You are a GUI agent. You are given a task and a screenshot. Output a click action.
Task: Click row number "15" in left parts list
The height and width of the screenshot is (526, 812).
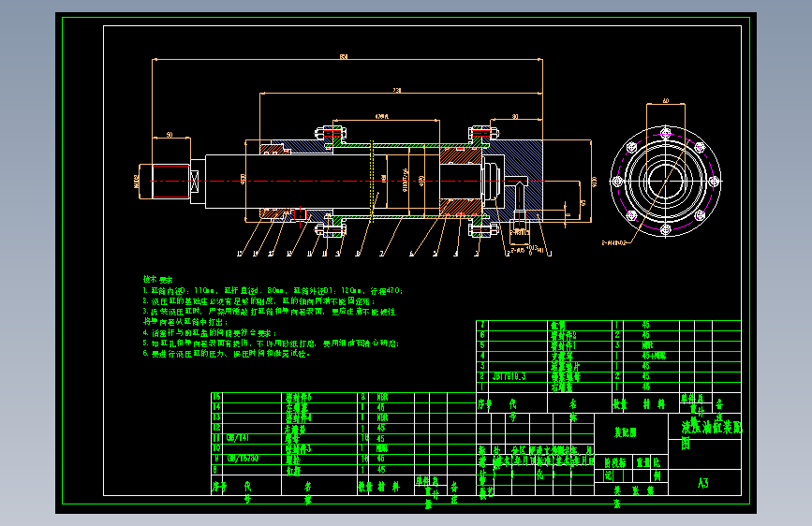(x=216, y=397)
